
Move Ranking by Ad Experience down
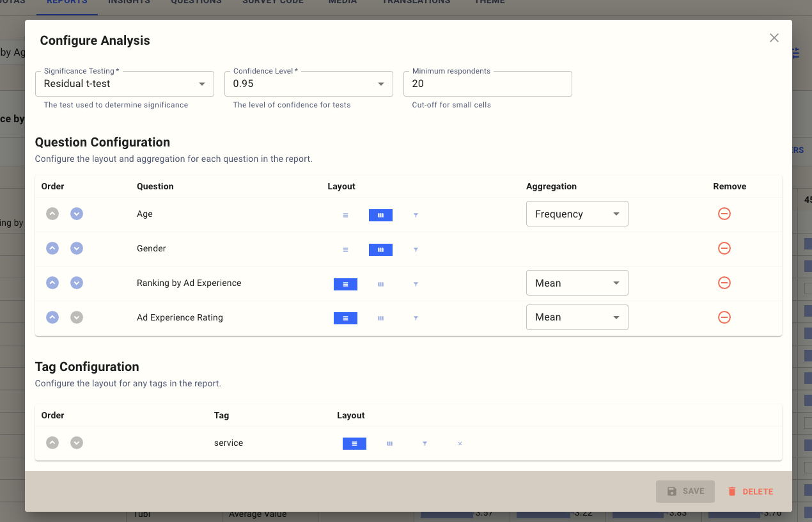coord(77,283)
